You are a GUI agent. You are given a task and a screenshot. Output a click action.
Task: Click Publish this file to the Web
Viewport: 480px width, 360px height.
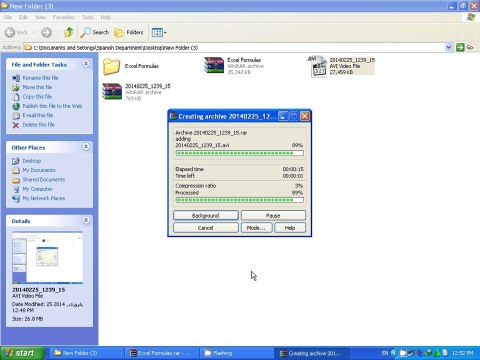pyautogui.click(x=52, y=106)
